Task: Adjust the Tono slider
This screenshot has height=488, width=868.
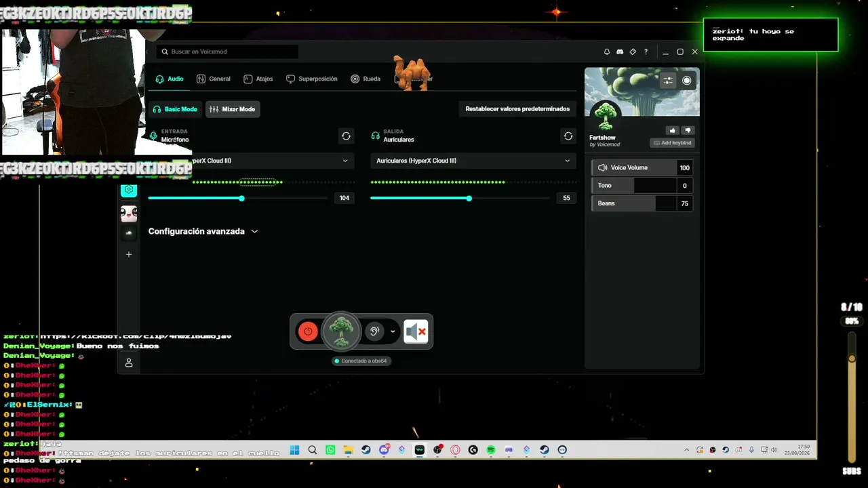Action: (634, 185)
